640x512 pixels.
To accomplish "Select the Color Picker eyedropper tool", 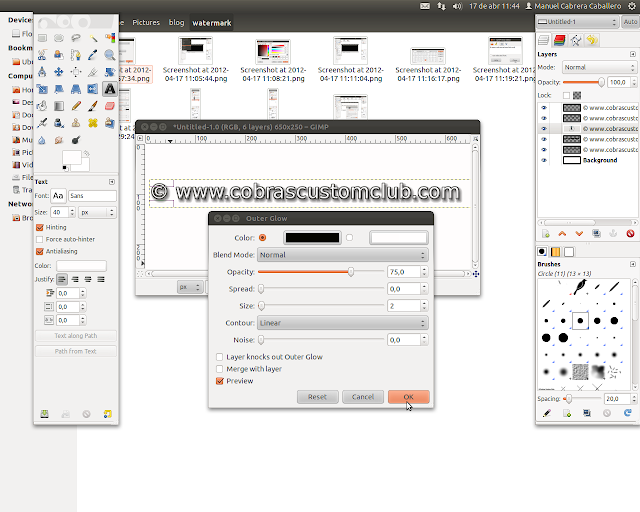I will tap(93, 55).
